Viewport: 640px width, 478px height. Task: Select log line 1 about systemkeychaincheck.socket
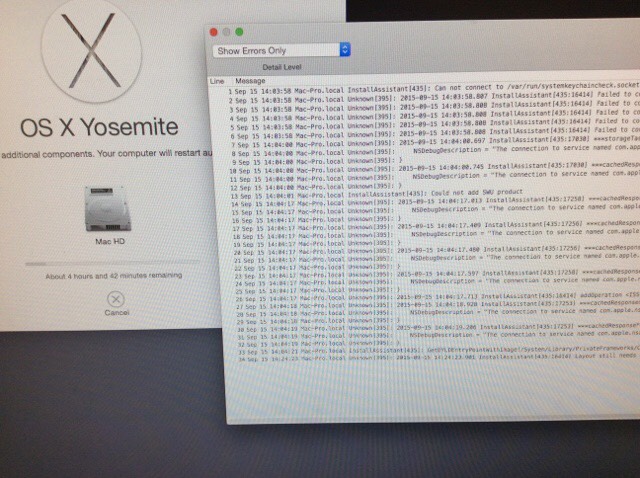tap(433, 89)
